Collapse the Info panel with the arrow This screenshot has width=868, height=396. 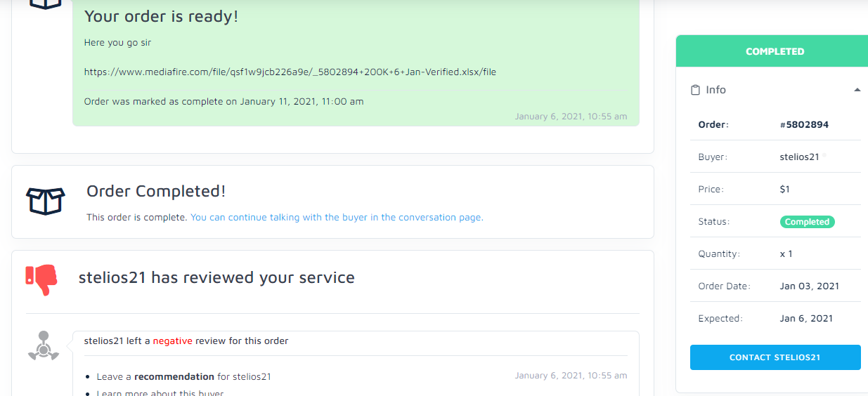pos(857,90)
